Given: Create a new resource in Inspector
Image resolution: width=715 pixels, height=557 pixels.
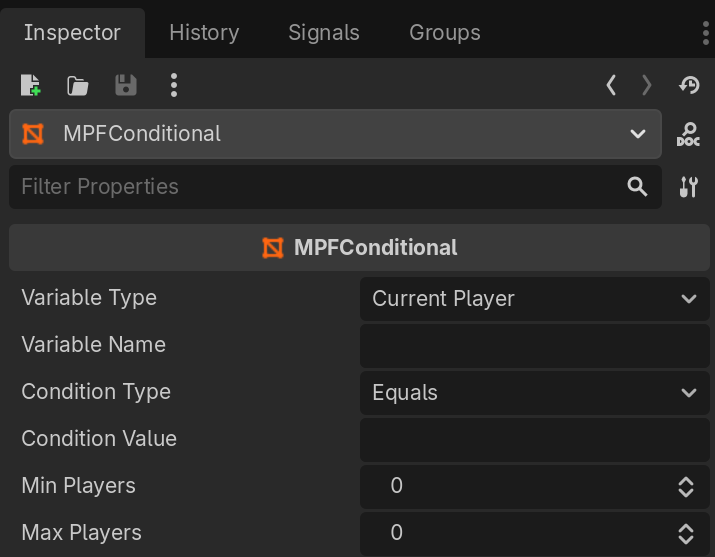Looking at the screenshot, I should [x=30, y=85].
